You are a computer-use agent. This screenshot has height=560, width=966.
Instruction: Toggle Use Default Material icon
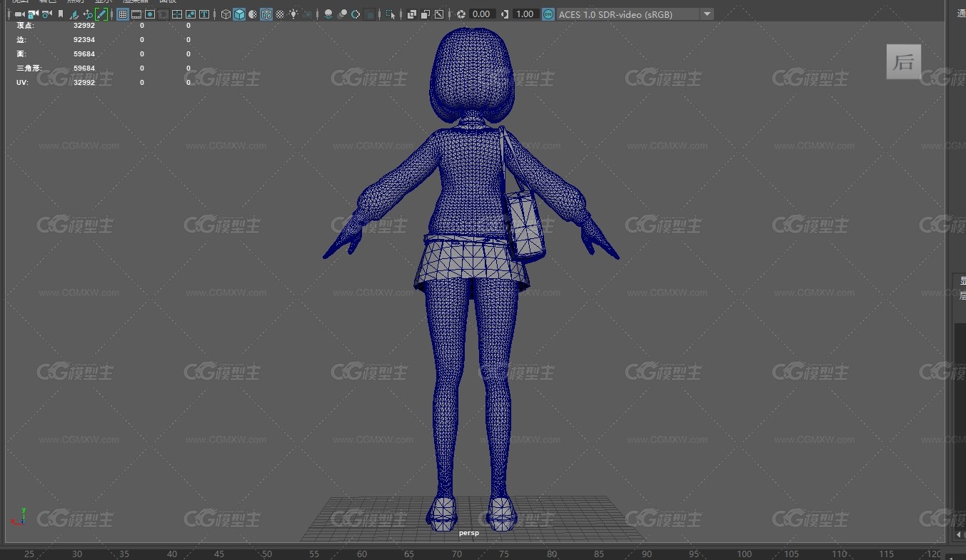[x=253, y=14]
